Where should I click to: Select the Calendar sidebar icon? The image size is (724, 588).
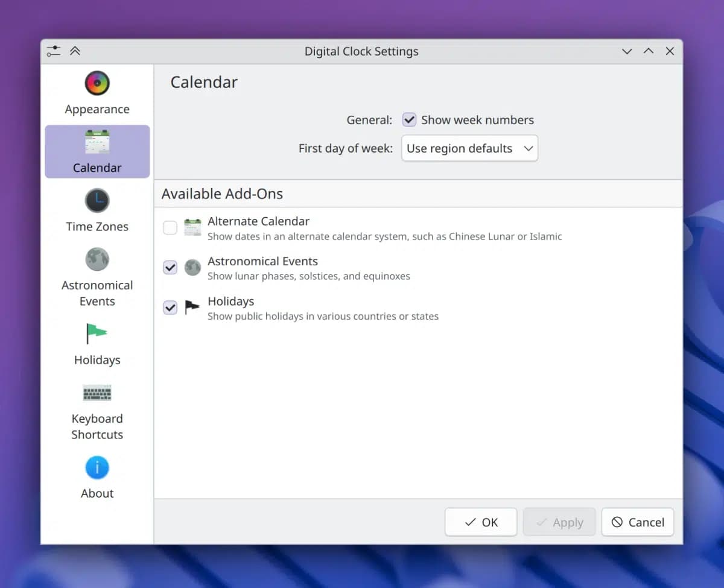pyautogui.click(x=97, y=142)
